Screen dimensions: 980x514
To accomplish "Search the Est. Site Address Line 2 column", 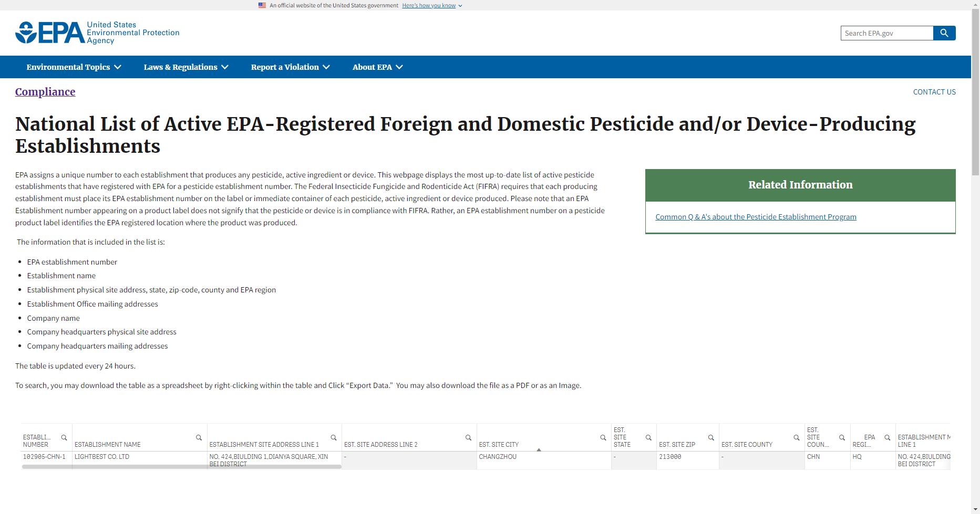I will tap(468, 437).
